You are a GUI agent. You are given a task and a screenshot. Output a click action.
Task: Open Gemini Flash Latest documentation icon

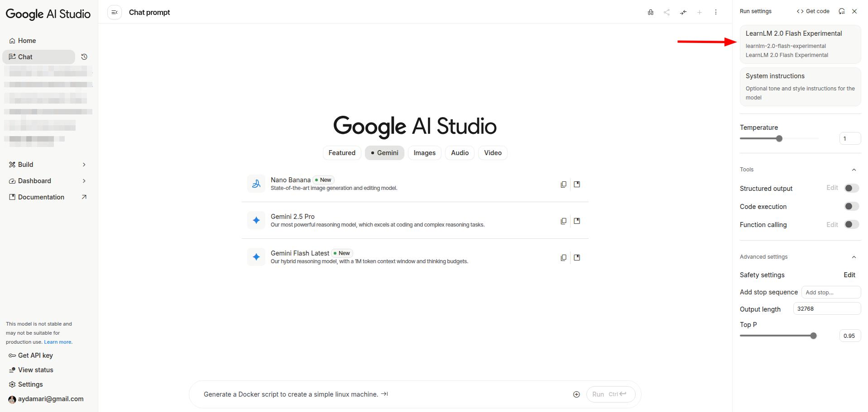577,258
